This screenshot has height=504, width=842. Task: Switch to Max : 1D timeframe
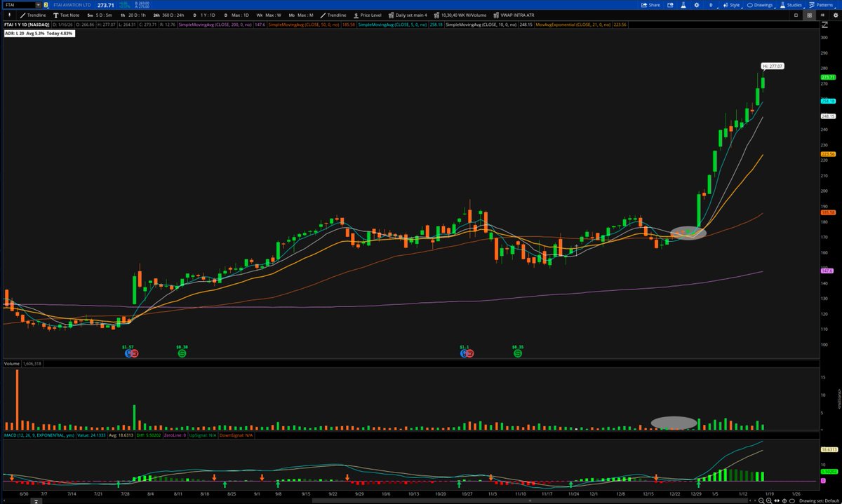(x=237, y=15)
